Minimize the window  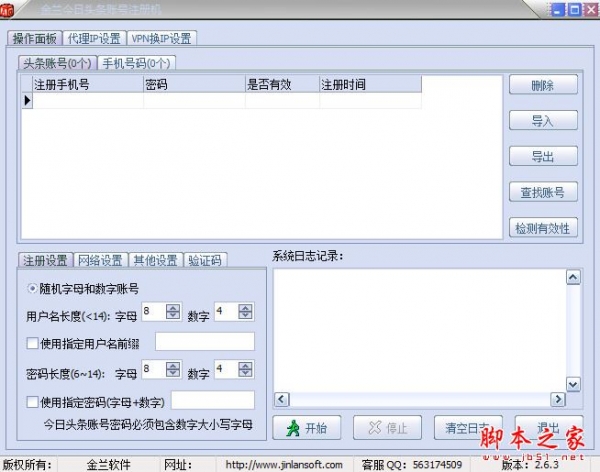point(558,10)
